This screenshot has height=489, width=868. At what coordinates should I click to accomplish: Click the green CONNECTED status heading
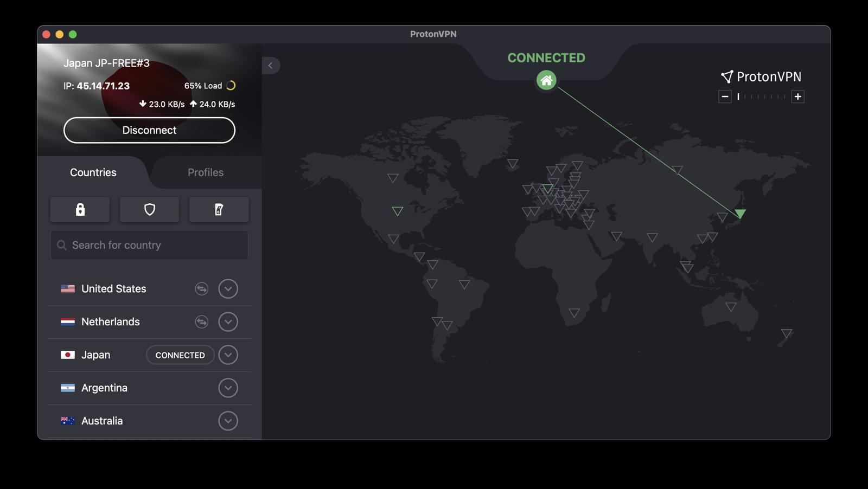(x=546, y=58)
